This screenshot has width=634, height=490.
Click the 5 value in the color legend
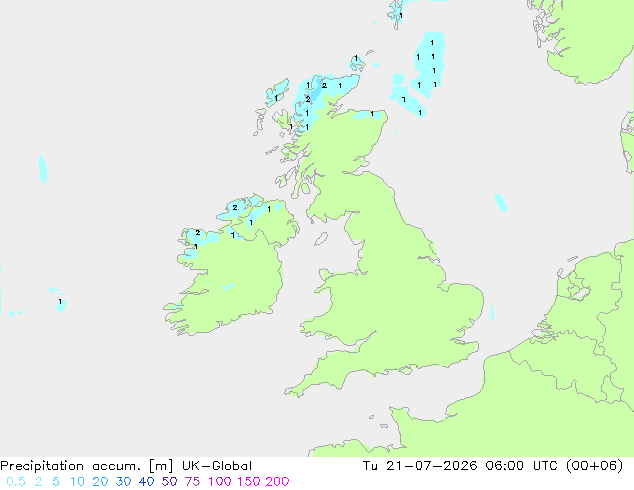tap(56, 482)
